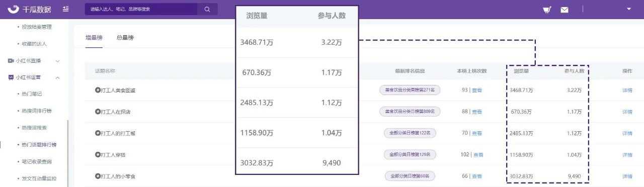This screenshot has width=644, height=187.
Task: Open the mail messages icon
Action: [565, 9]
